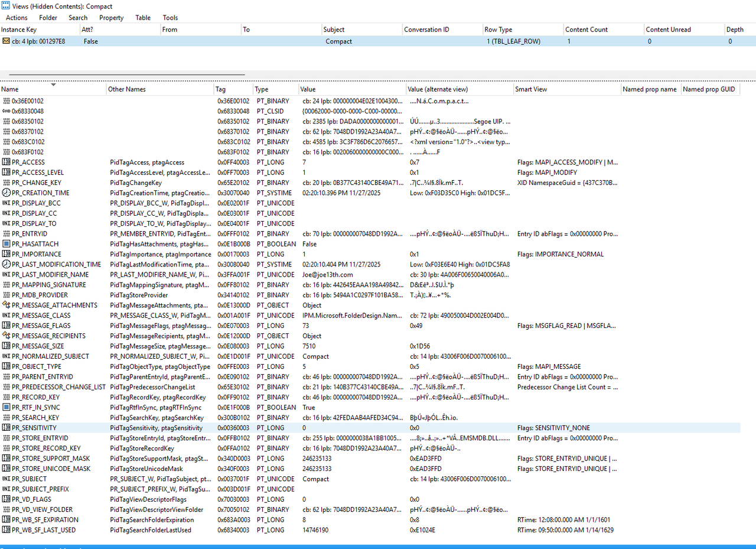Click the Value (alternate view) column header

(460, 89)
